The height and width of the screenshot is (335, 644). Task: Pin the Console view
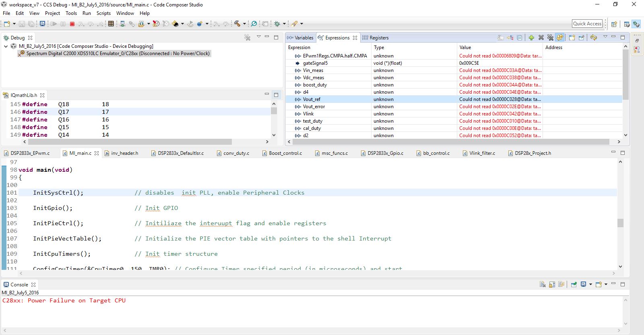[574, 285]
